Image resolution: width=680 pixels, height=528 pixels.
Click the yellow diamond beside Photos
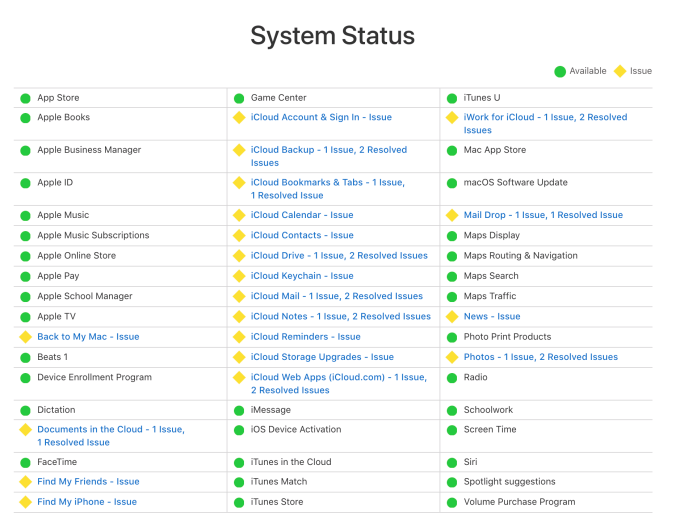click(452, 357)
